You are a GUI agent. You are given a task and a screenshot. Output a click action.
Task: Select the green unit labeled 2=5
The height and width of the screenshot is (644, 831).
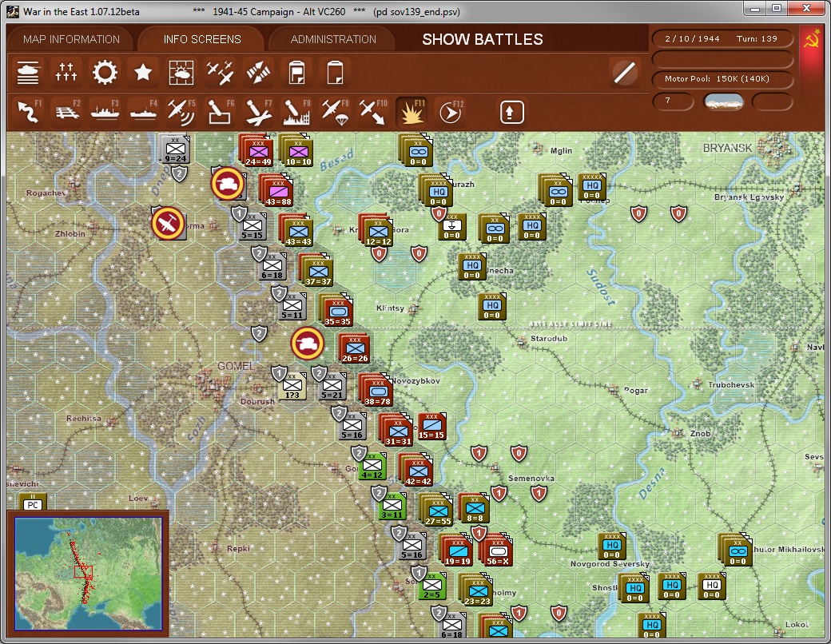(x=432, y=586)
